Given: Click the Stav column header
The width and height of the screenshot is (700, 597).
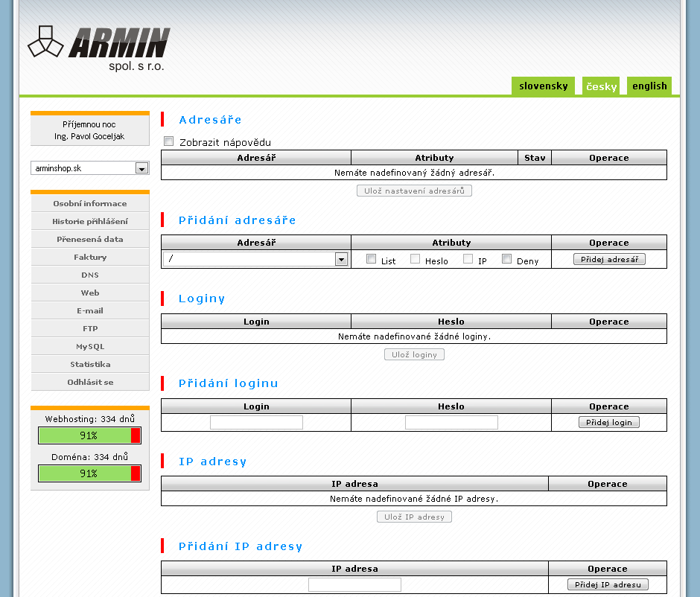Looking at the screenshot, I should (535, 158).
